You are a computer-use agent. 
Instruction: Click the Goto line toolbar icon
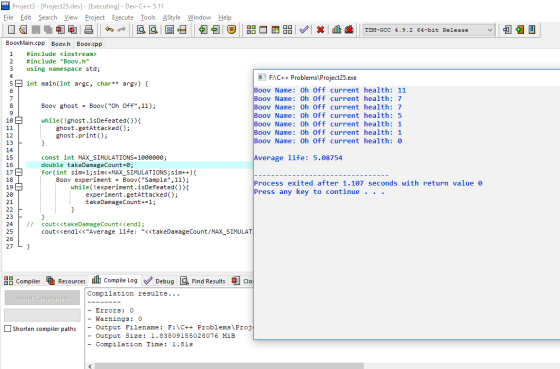pyautogui.click(x=182, y=30)
